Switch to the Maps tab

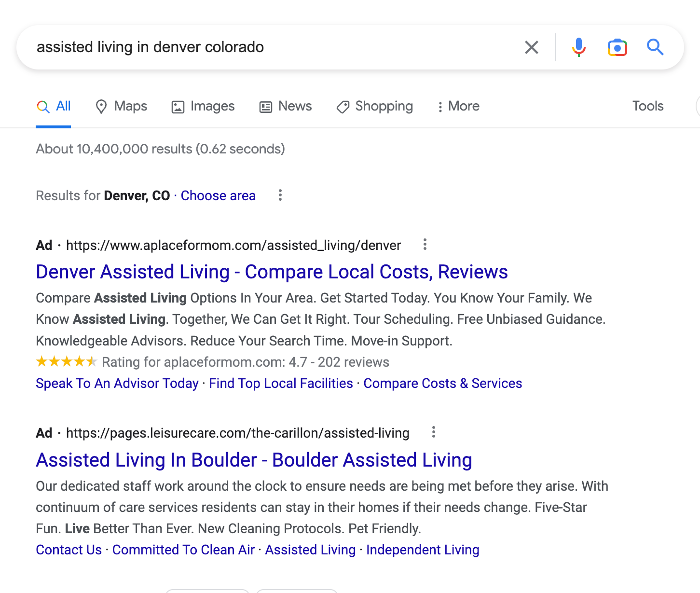[x=121, y=106]
